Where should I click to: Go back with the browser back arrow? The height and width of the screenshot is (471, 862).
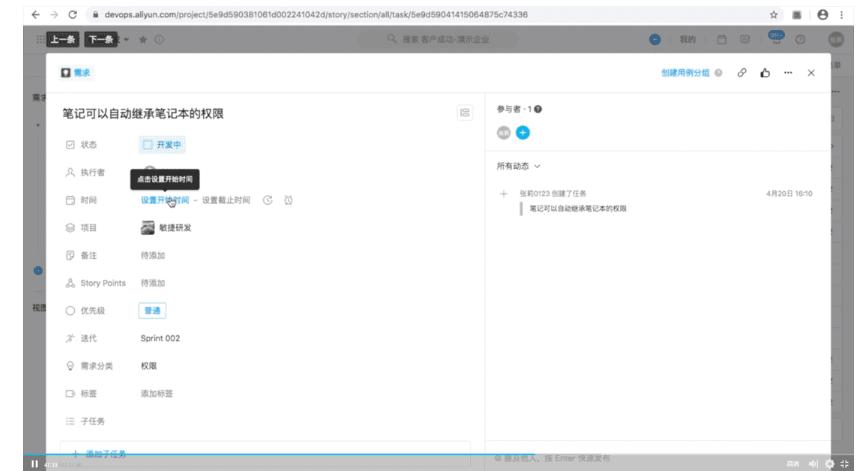click(36, 15)
